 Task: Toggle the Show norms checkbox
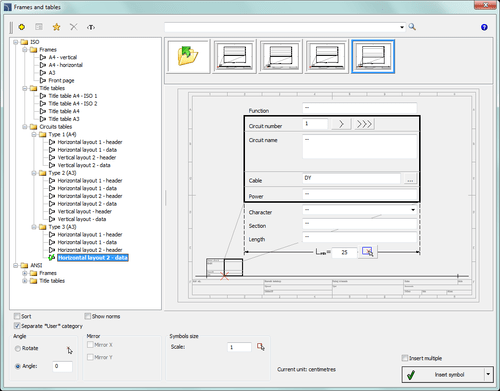88,316
